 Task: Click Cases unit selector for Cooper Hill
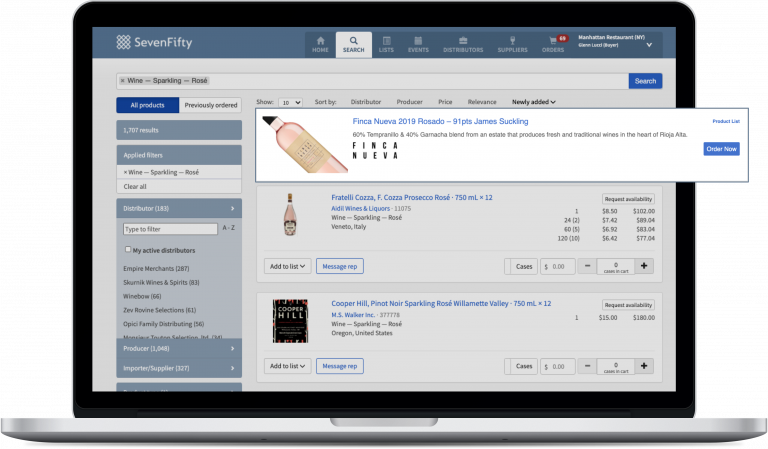[x=521, y=366]
